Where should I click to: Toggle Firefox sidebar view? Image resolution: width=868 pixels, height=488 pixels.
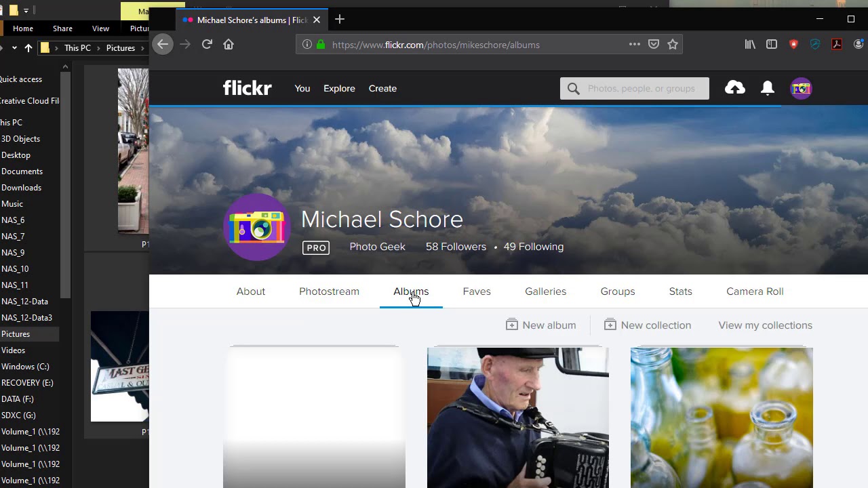coord(772,44)
